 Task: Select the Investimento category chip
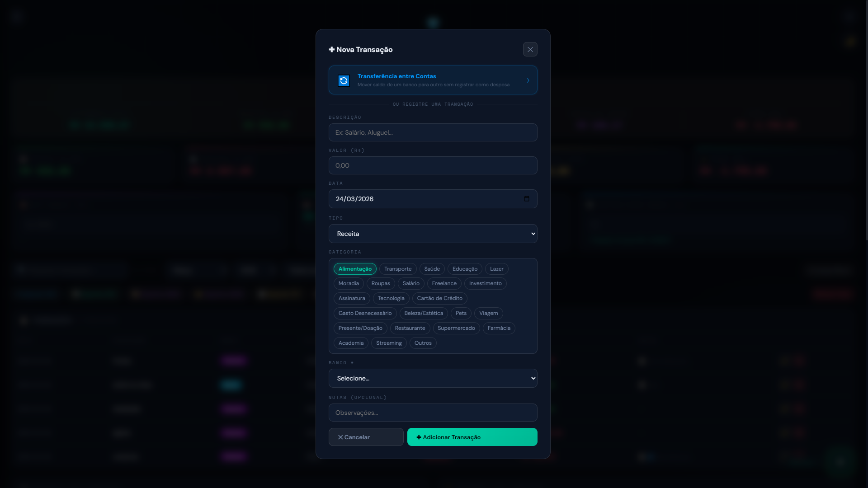(x=485, y=283)
